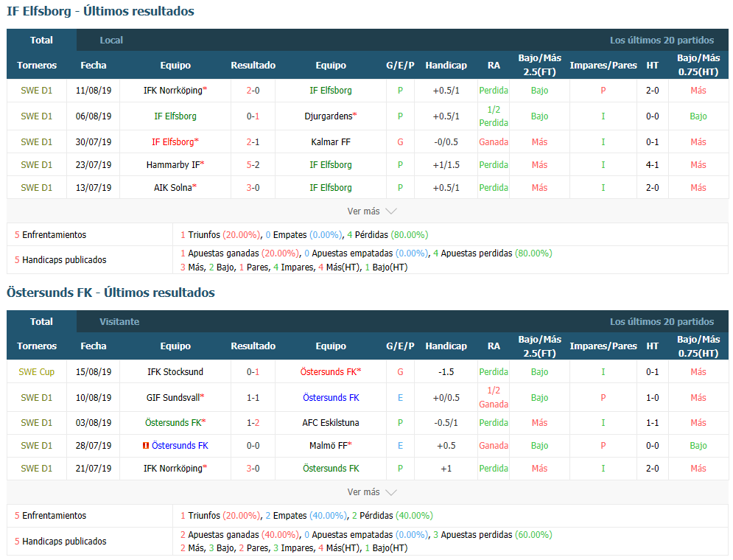733x560 pixels.
Task: Open IFK Stocksund team link
Action: (175, 372)
